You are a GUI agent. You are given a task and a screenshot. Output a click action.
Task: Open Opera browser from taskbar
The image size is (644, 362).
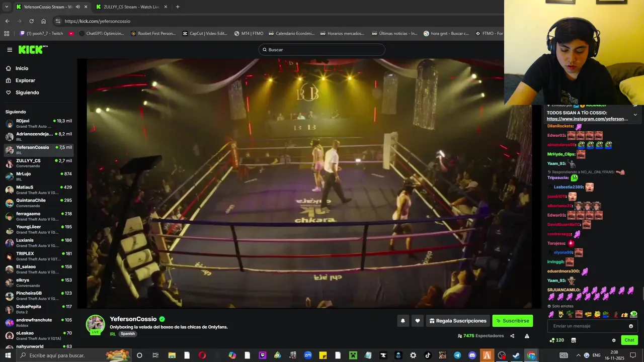coord(202,355)
